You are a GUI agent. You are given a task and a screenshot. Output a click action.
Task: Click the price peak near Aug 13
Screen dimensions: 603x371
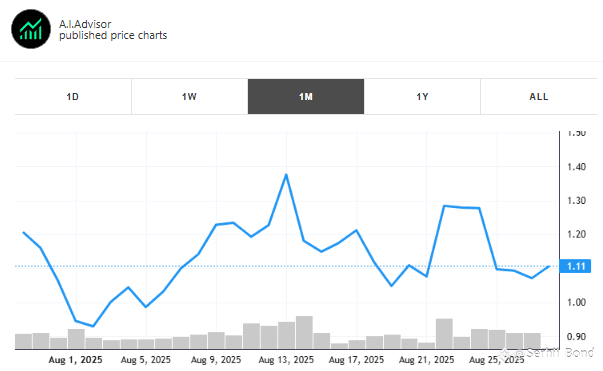click(286, 175)
